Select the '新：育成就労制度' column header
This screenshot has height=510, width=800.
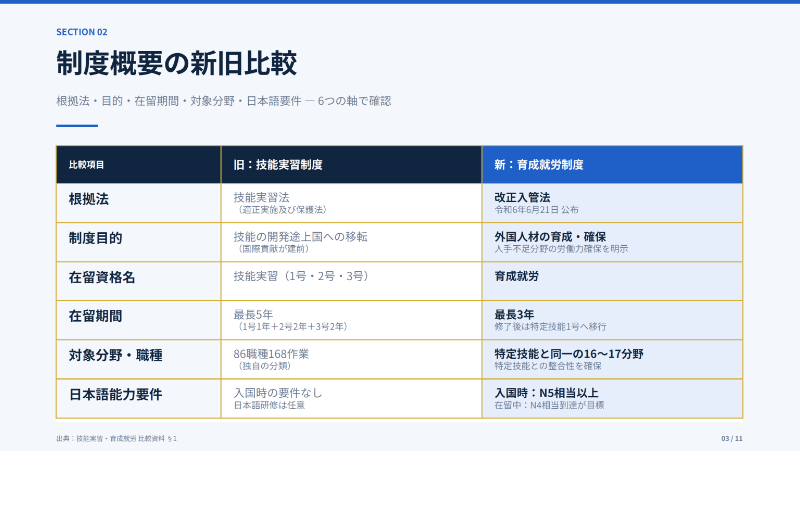click(x=539, y=165)
